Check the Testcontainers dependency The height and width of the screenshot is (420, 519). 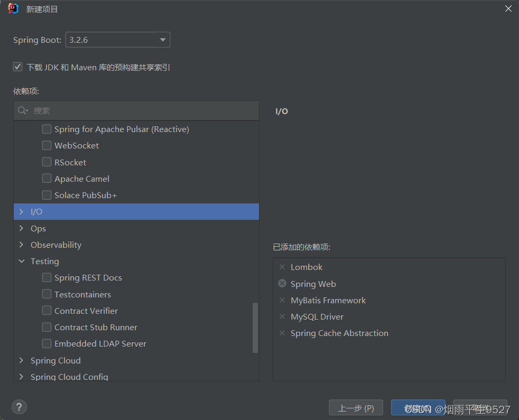(47, 294)
